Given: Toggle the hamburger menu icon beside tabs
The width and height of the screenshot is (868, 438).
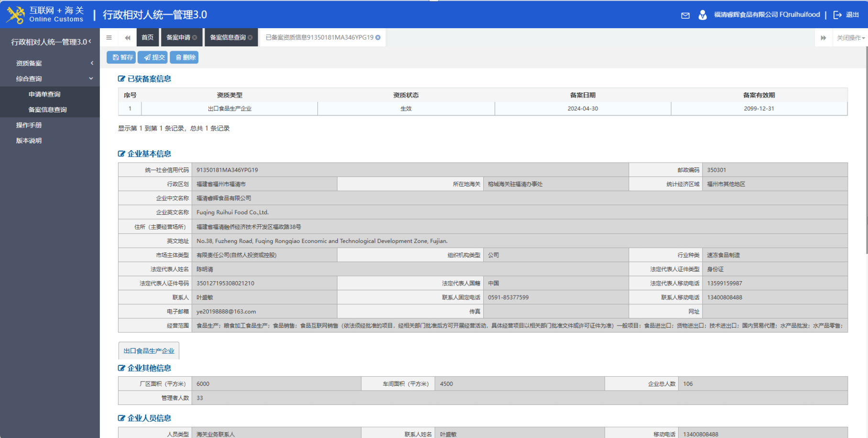Looking at the screenshot, I should (x=109, y=37).
